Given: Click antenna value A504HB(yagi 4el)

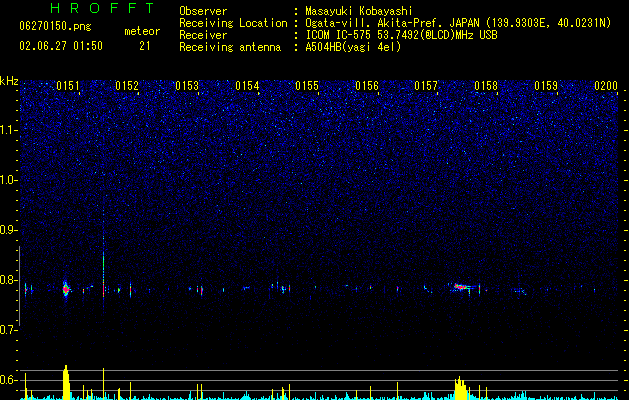Looking at the screenshot, I should (x=353, y=47).
